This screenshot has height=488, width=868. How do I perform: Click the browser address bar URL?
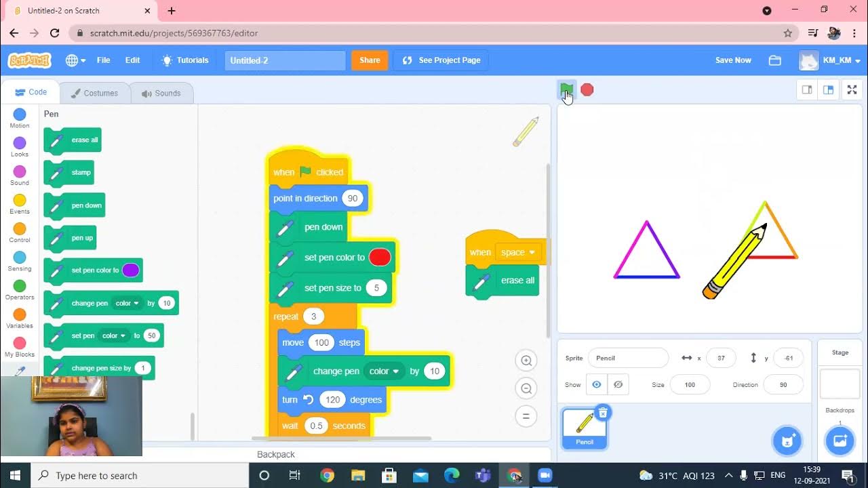point(173,33)
